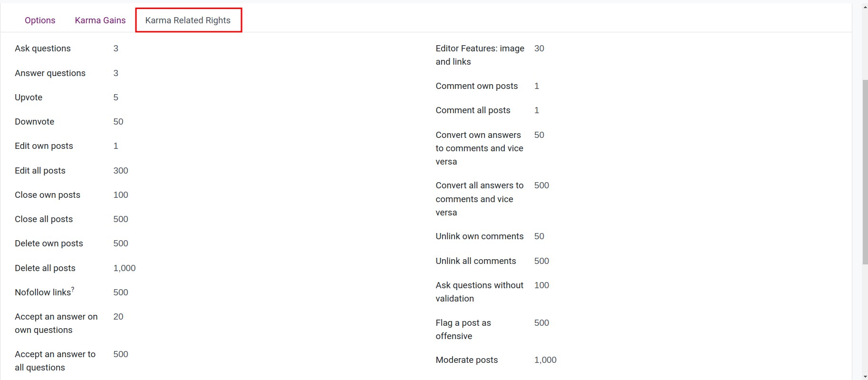This screenshot has width=868, height=380.
Task: Click the Editor Features karma value 30
Action: click(x=539, y=49)
